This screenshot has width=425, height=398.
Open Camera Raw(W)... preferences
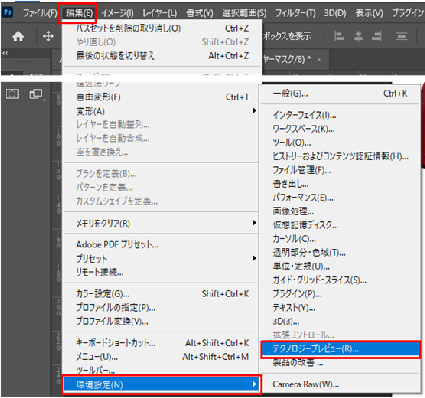pos(340,384)
